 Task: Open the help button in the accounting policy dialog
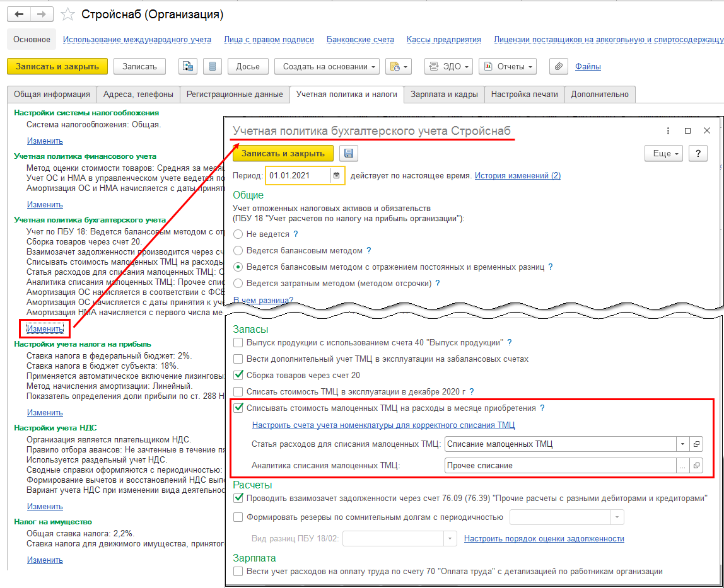click(698, 153)
